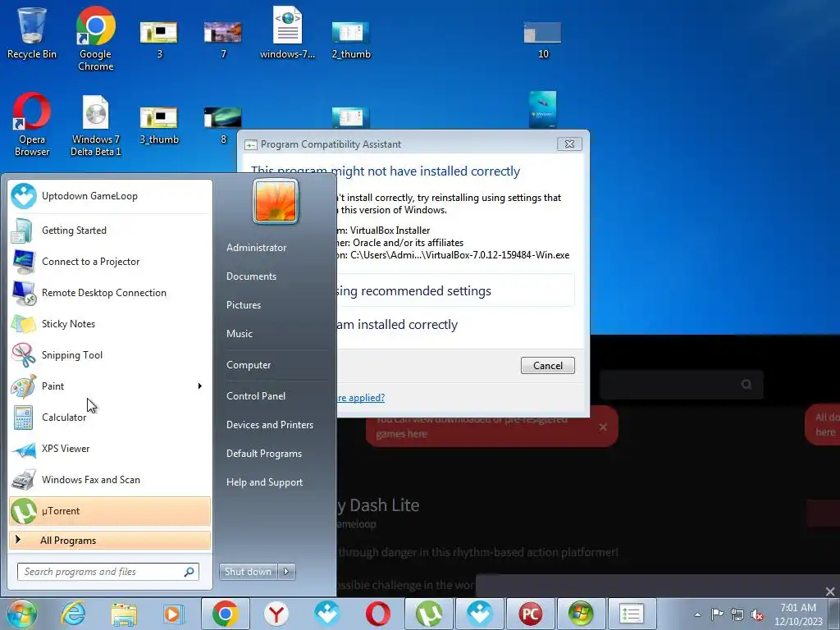
Task: Switch to the Program Compatibility Assistant taskbar button
Action: pos(632,614)
